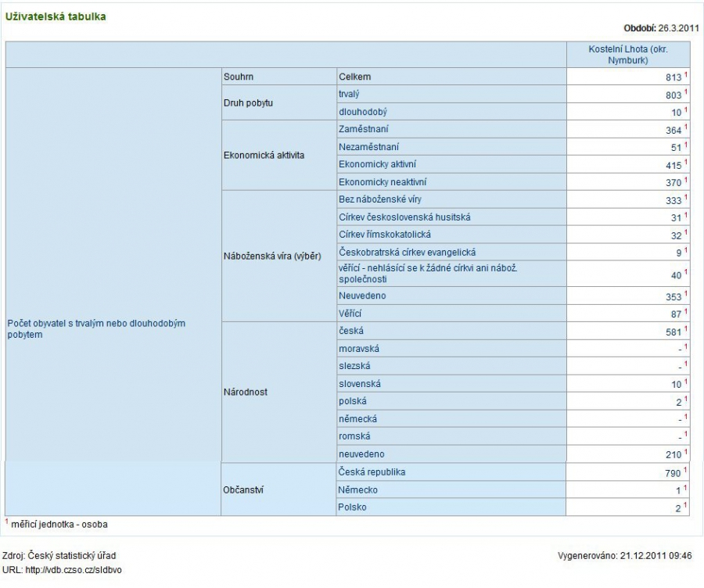
Task: Open Církev československá husitská link
Action: [404, 217]
